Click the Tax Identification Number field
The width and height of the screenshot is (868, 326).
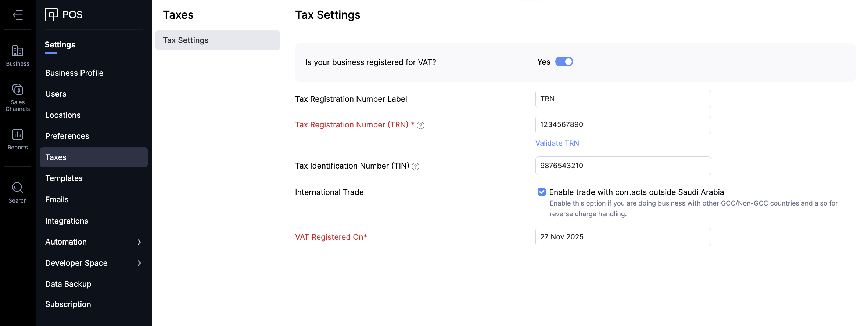pos(623,166)
